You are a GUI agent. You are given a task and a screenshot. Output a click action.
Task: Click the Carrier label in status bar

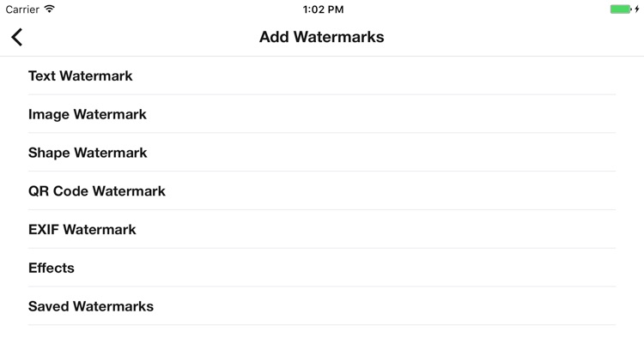click(22, 9)
